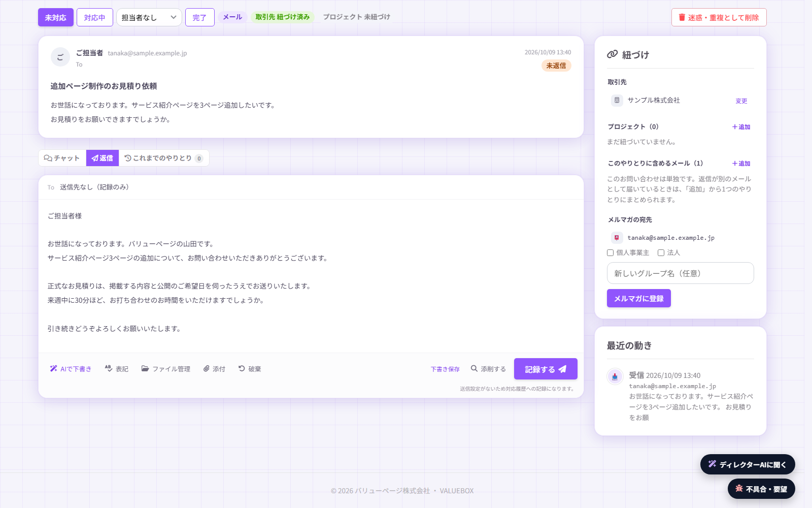Click the sender avatar circle "ご"
The width and height of the screenshot is (812, 508).
pyautogui.click(x=60, y=57)
